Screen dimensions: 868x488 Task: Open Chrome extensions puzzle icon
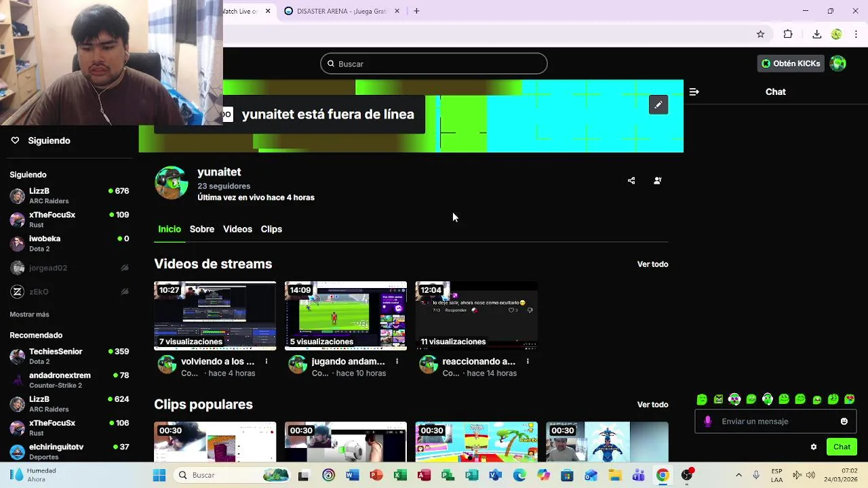788,34
